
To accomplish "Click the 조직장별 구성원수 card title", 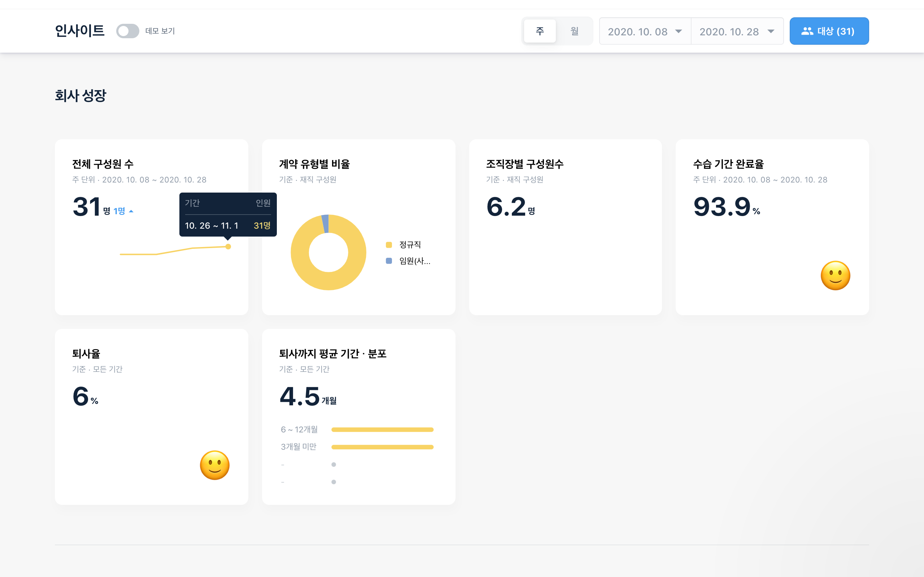I will pyautogui.click(x=524, y=164).
